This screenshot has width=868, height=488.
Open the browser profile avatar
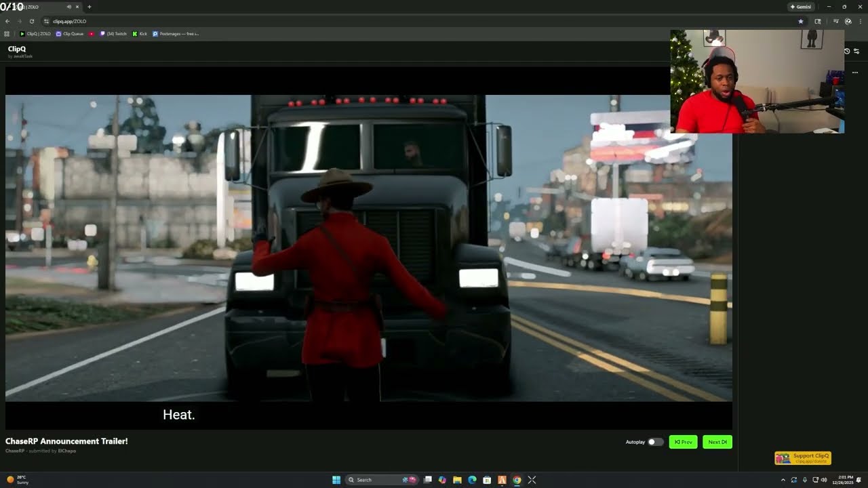pos(848,21)
